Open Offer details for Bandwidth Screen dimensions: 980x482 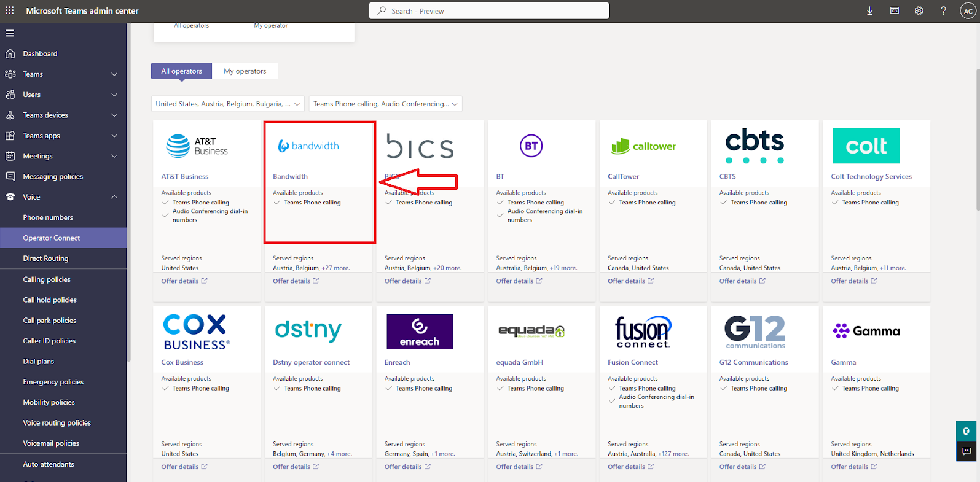click(x=296, y=281)
